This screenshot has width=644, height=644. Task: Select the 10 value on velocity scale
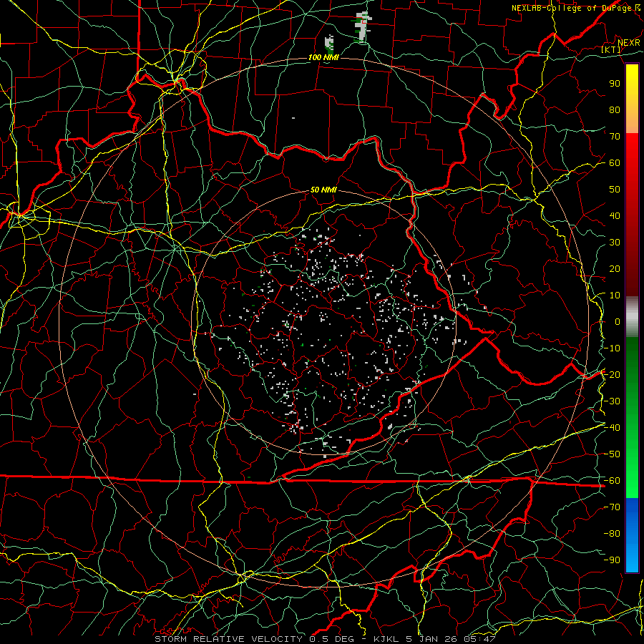[x=615, y=296]
